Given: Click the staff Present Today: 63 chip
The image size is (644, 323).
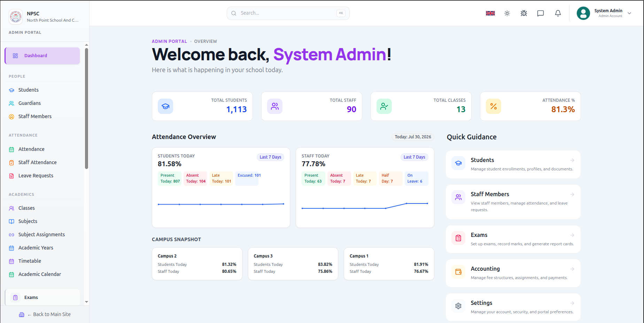Looking at the screenshot, I should [x=313, y=178].
